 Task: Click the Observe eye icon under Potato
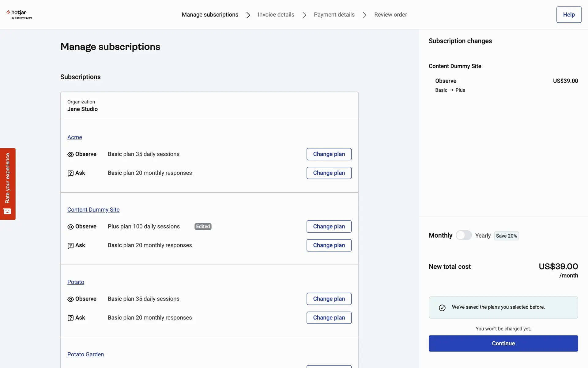(70, 299)
